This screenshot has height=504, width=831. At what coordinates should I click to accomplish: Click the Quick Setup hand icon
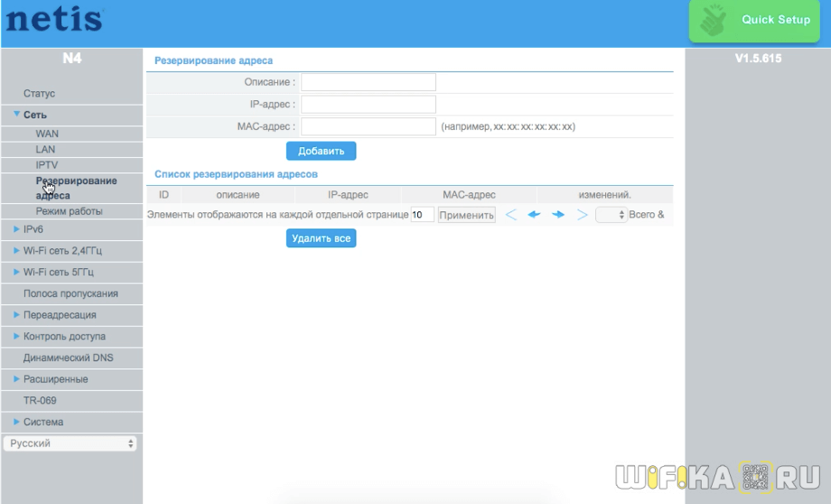coord(716,21)
